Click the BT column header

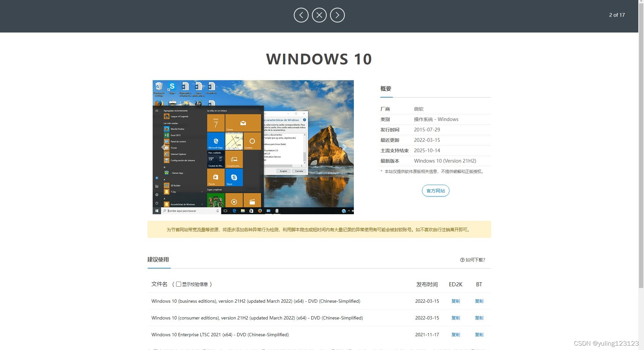[479, 284]
